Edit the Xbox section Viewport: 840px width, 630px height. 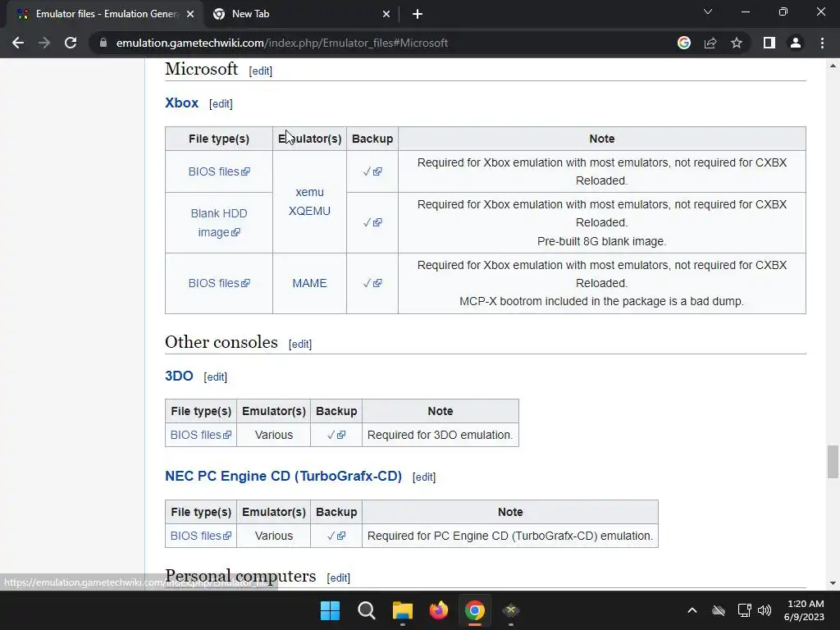click(x=221, y=104)
